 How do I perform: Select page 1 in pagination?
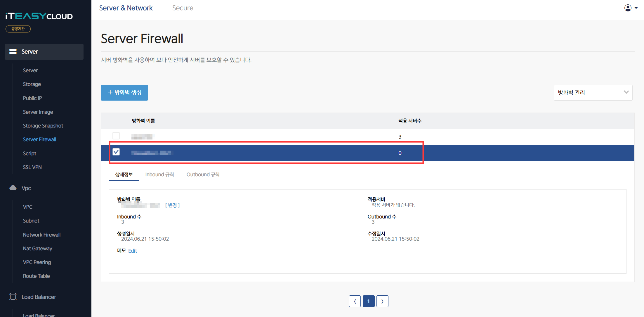click(x=369, y=301)
